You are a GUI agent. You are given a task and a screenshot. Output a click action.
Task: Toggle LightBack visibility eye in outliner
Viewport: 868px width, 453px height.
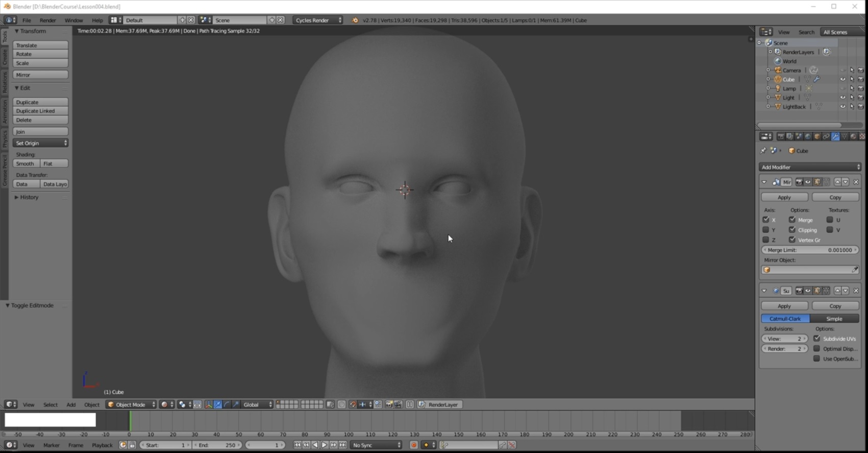(842, 107)
